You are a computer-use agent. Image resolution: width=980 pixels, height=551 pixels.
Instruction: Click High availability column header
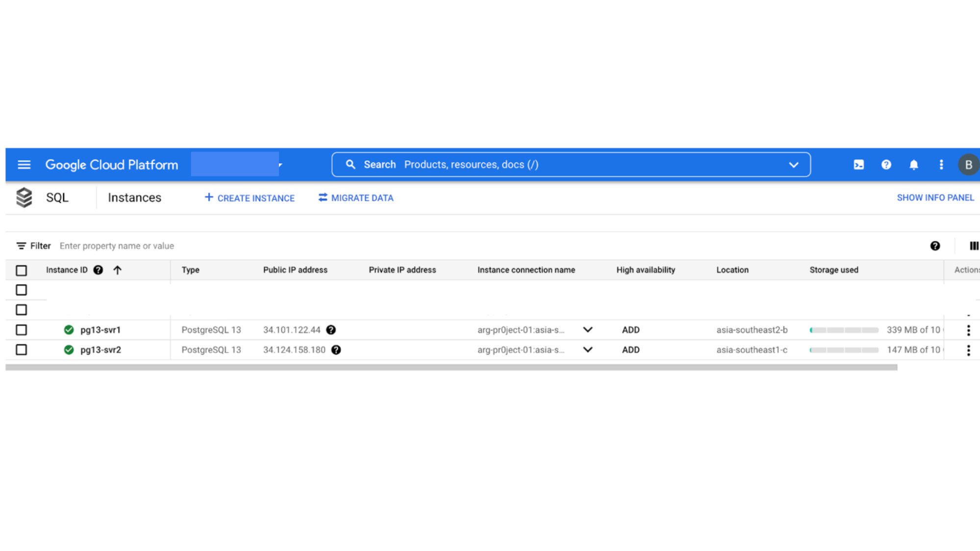[x=646, y=270]
